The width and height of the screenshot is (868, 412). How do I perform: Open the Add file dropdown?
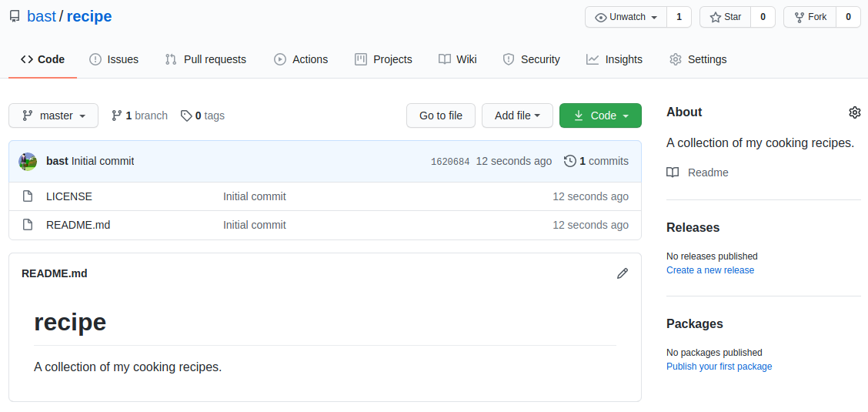(x=517, y=116)
